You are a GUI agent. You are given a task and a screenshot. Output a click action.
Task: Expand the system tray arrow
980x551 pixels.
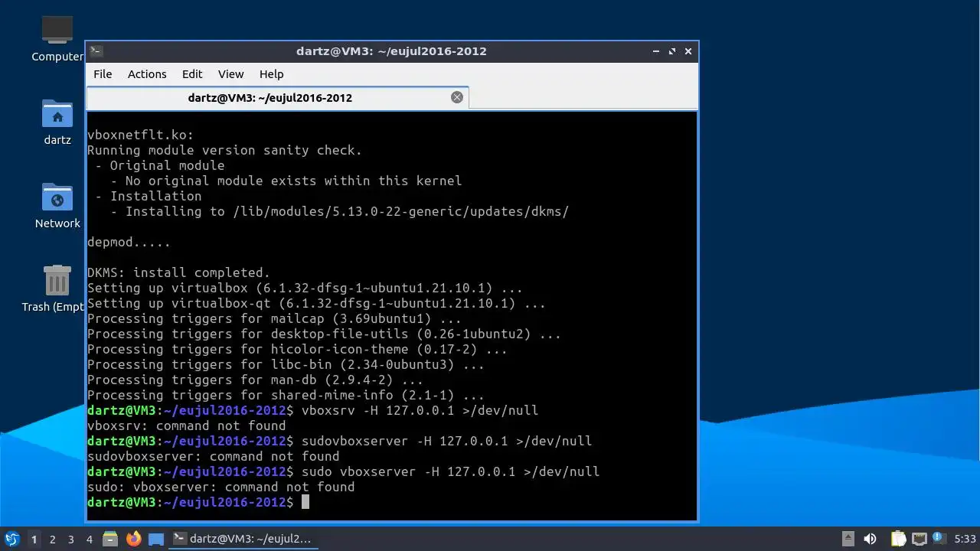click(848, 539)
